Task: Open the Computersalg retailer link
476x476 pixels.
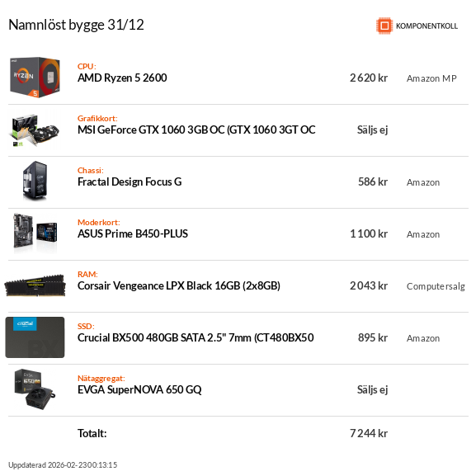Action: pos(436,286)
